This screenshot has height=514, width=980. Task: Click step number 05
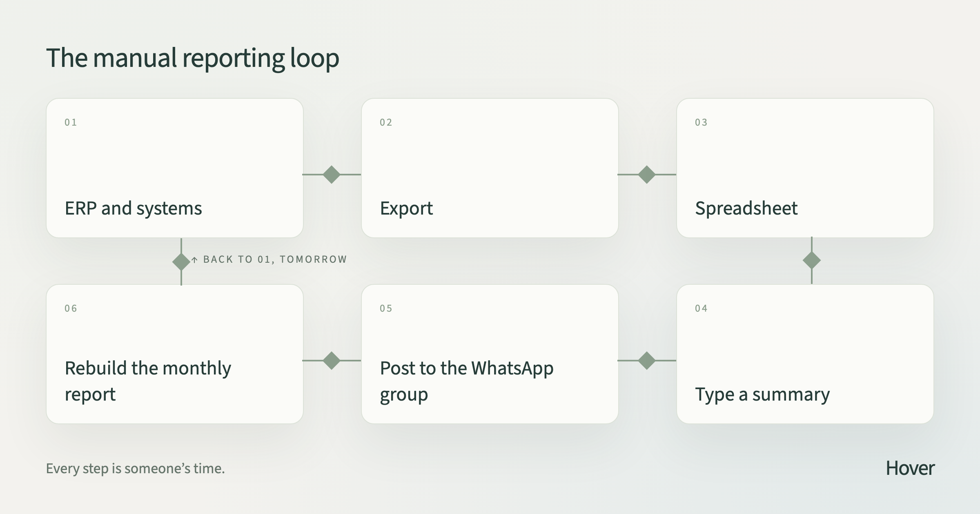[386, 308]
